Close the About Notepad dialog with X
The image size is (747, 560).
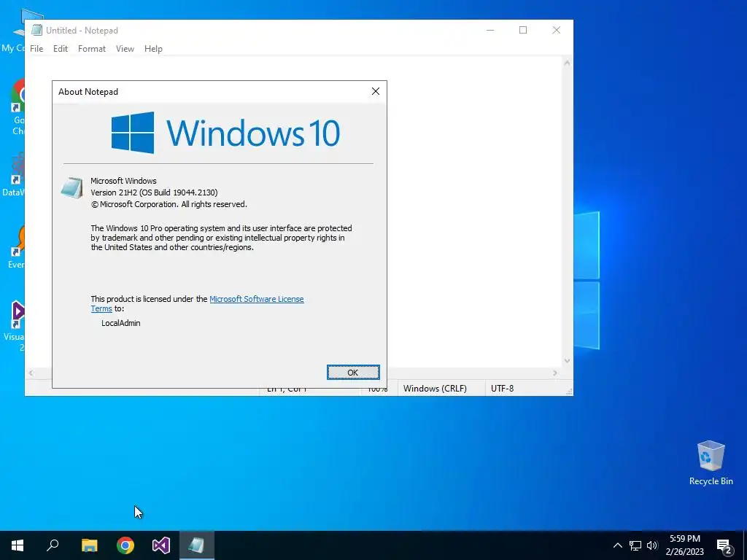pos(376,91)
